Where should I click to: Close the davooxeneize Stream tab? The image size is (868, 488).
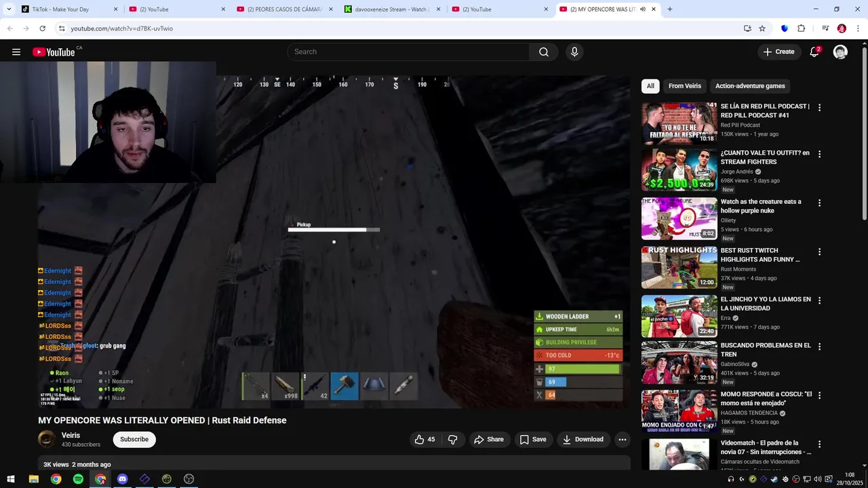(x=438, y=9)
